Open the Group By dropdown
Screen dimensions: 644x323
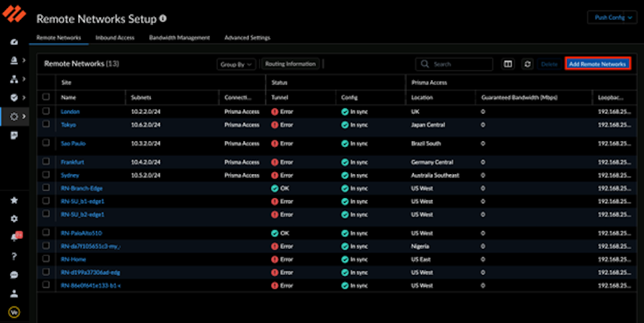pos(236,64)
